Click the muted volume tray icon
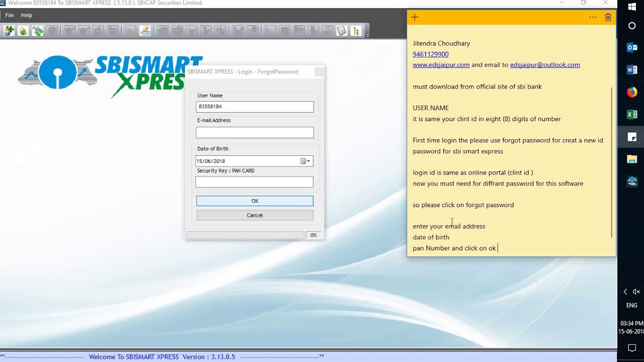 click(636, 292)
